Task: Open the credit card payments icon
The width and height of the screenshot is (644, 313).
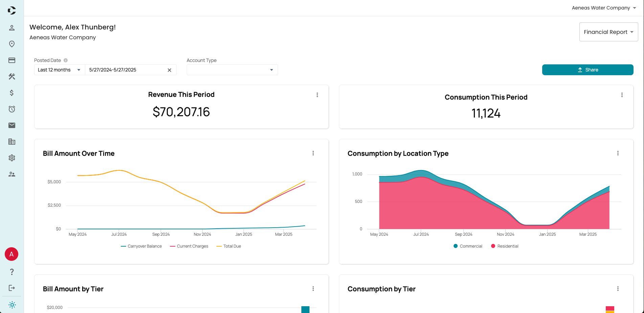Action: click(12, 60)
